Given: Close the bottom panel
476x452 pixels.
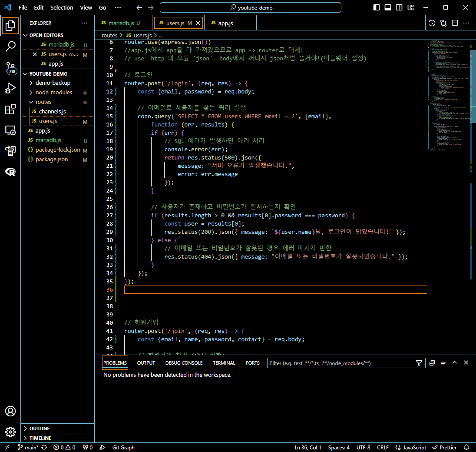Looking at the screenshot, I should click(x=466, y=363).
